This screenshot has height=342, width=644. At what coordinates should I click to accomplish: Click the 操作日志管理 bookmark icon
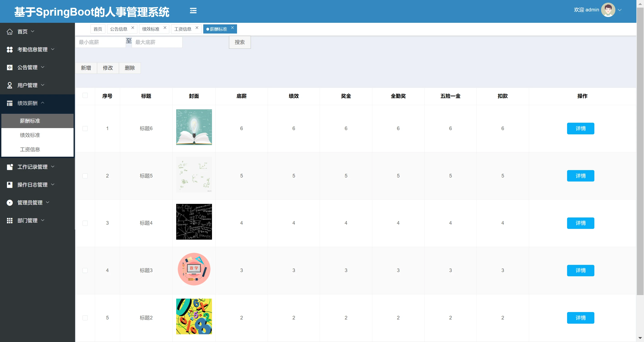(9, 185)
